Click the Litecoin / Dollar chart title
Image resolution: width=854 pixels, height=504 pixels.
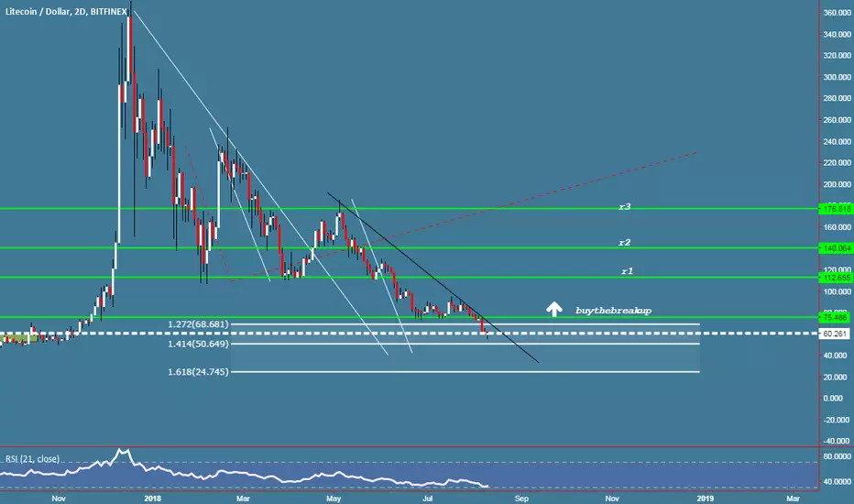[x=66, y=11]
